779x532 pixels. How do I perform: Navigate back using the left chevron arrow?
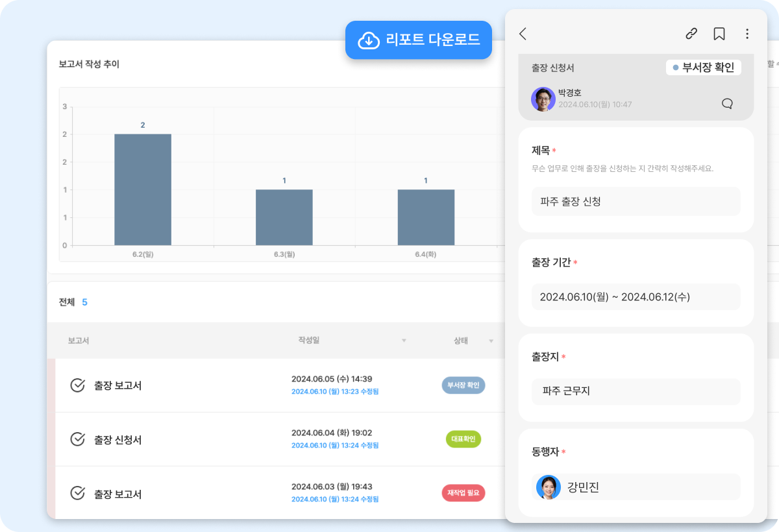click(523, 34)
